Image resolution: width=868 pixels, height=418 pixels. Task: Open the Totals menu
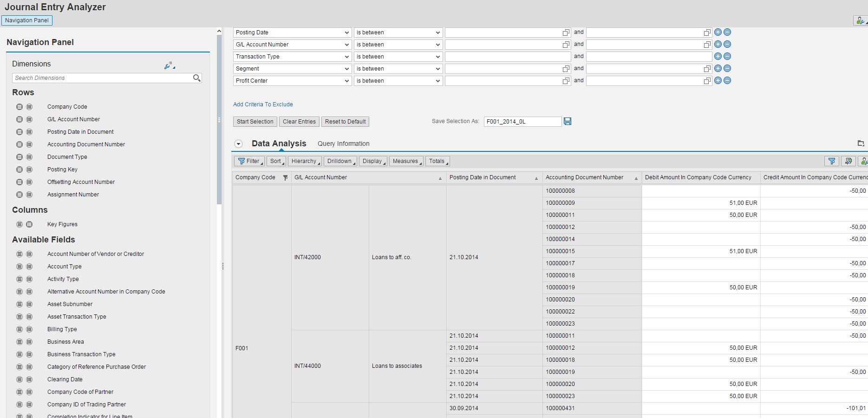(x=437, y=161)
